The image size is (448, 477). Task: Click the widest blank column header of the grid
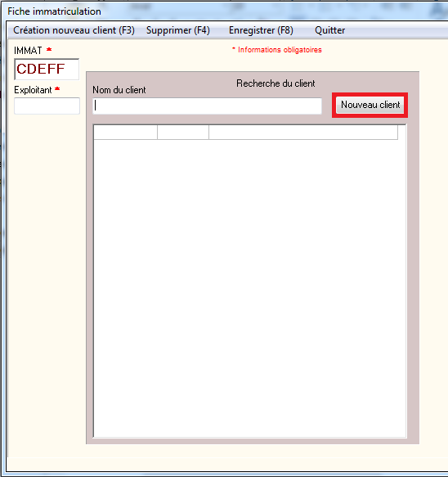[x=303, y=132]
